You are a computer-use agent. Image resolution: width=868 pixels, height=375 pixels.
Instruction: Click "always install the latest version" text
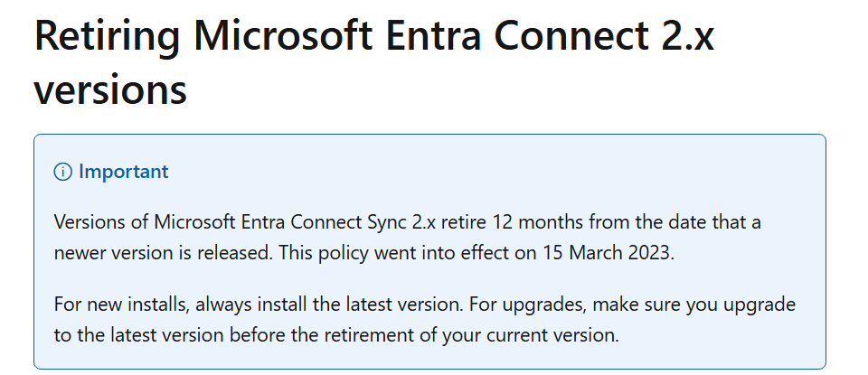tap(329, 305)
